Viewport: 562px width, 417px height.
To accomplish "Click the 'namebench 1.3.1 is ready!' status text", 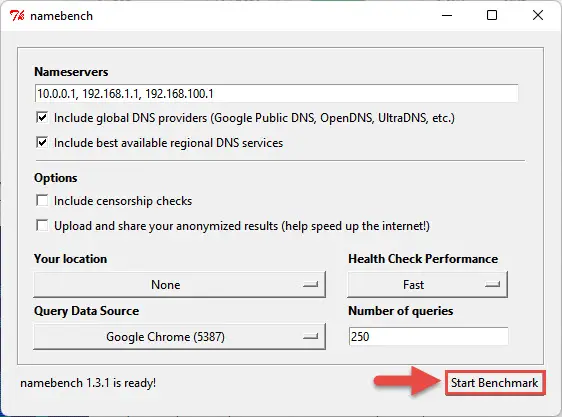I will click(88, 383).
